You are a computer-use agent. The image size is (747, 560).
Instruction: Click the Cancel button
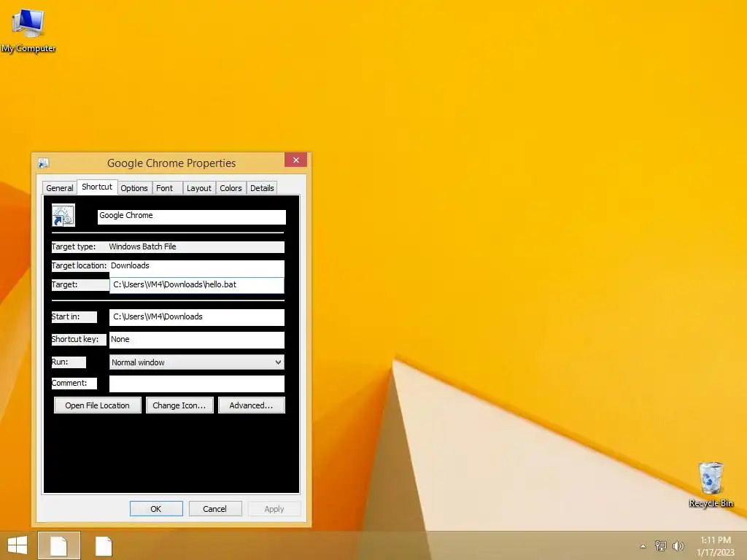215,508
